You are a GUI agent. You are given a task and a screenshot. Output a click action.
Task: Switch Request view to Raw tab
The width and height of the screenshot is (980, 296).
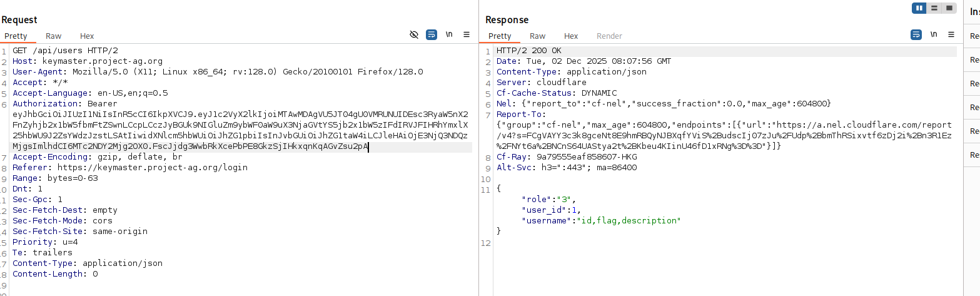coord(53,36)
